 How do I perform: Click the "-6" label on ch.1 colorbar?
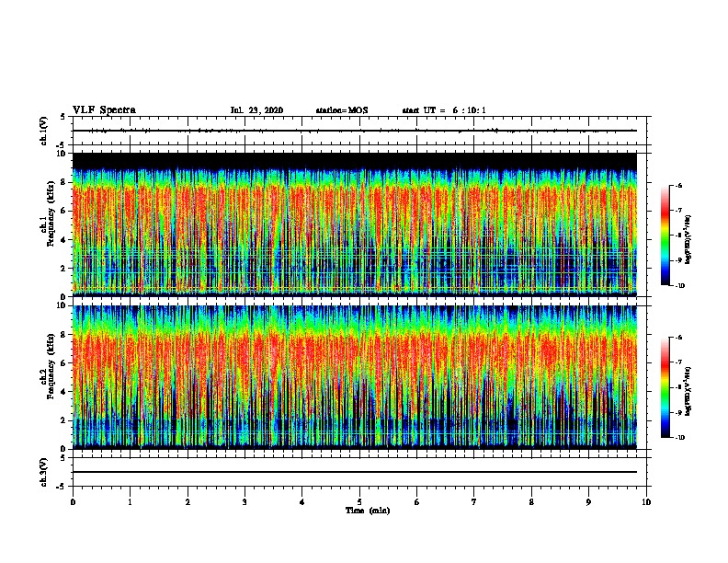pyautogui.click(x=678, y=185)
